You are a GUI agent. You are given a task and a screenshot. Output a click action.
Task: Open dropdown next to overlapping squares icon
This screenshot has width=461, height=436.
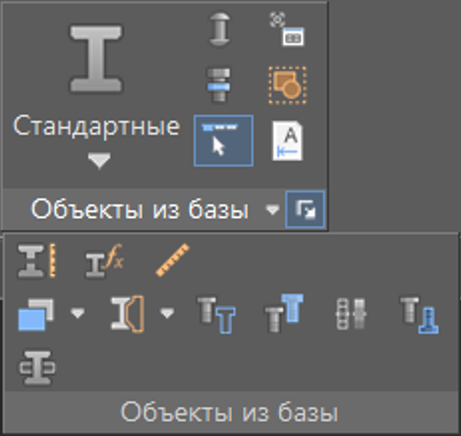click(78, 313)
